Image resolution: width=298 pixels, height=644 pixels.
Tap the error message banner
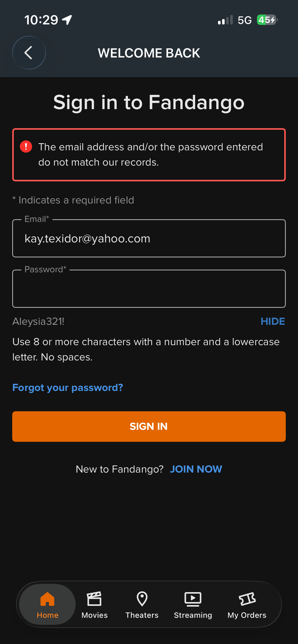149,155
